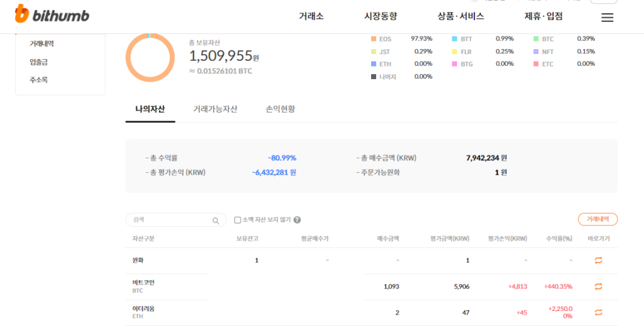Select the 원화 asset row name

pos(138,260)
